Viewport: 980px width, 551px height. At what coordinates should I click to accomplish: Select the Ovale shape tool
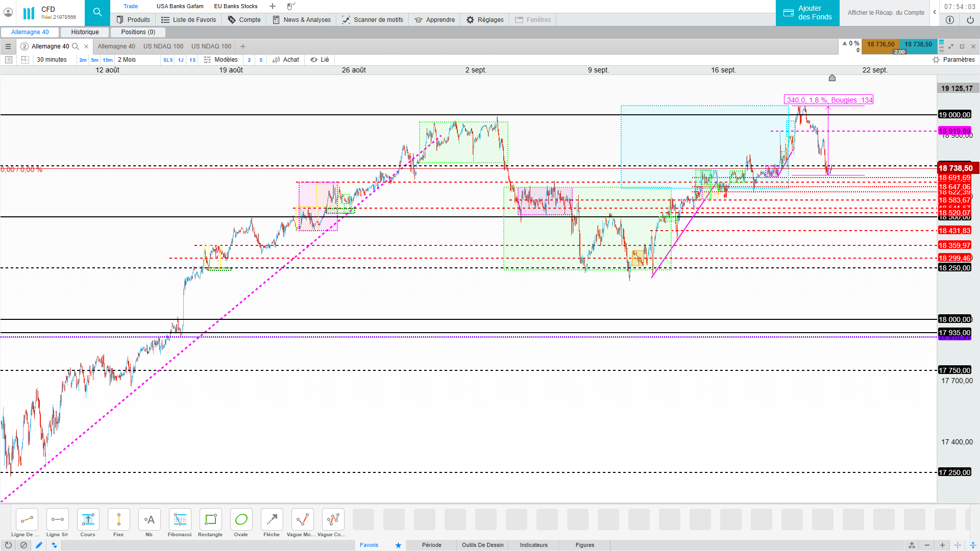point(241,520)
